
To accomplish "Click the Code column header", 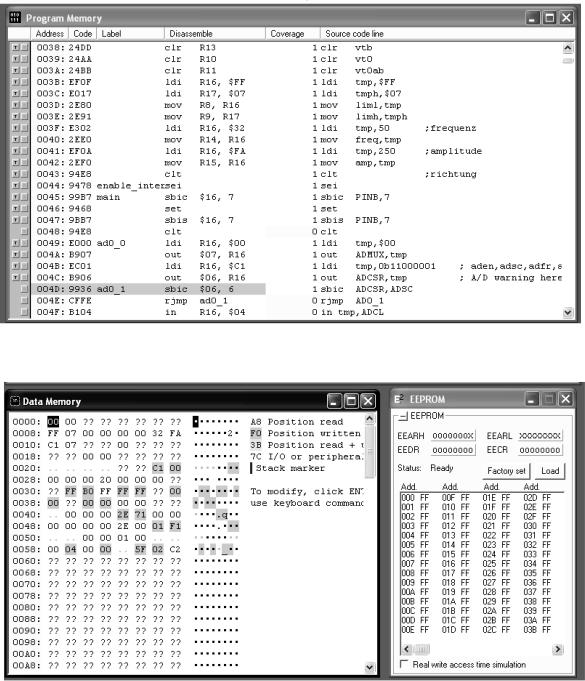I will [x=83, y=33].
